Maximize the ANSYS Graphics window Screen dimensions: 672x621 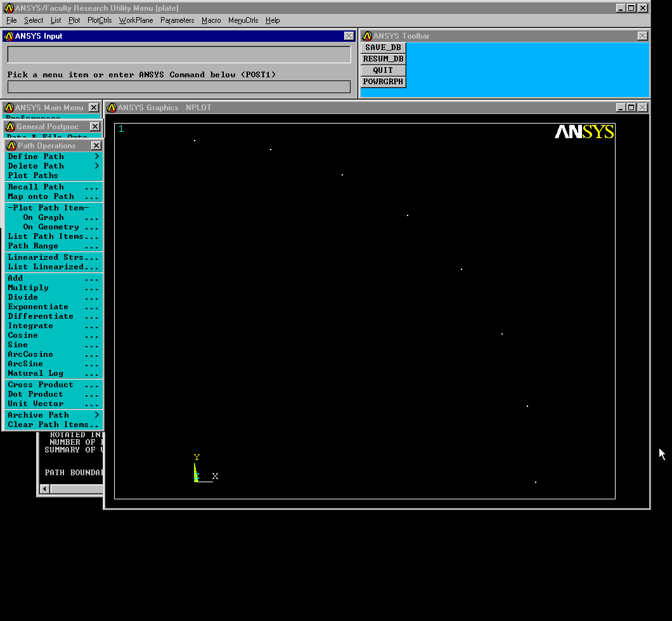pyautogui.click(x=631, y=108)
